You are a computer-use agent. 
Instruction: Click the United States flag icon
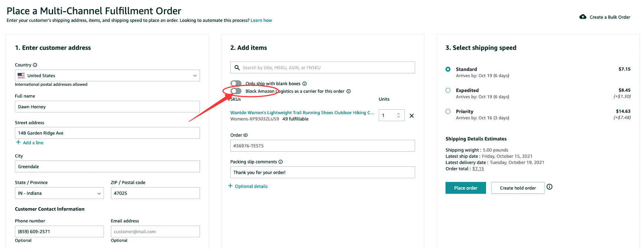point(21,76)
